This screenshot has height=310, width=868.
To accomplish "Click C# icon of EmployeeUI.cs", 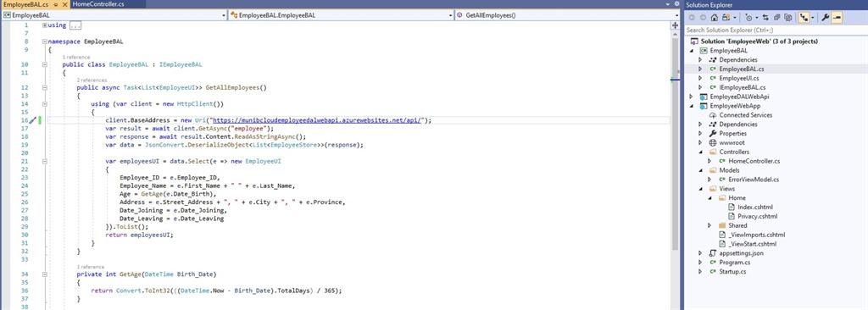I will click(x=713, y=78).
